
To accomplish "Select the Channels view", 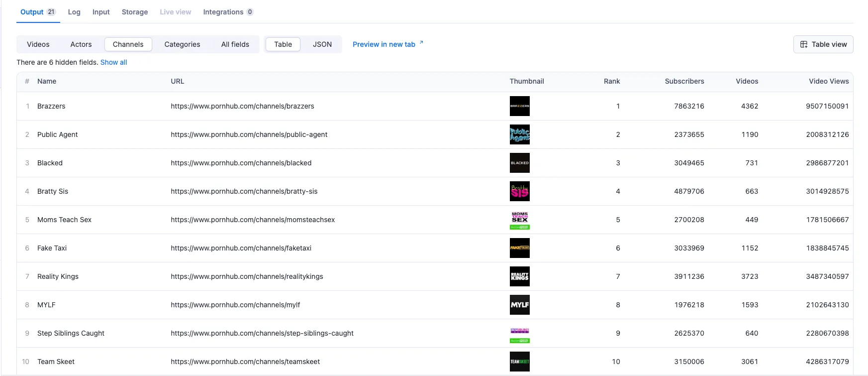I will coord(128,44).
